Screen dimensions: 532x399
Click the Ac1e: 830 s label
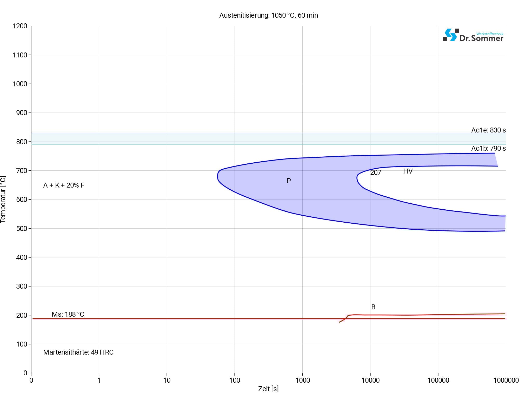488,130
